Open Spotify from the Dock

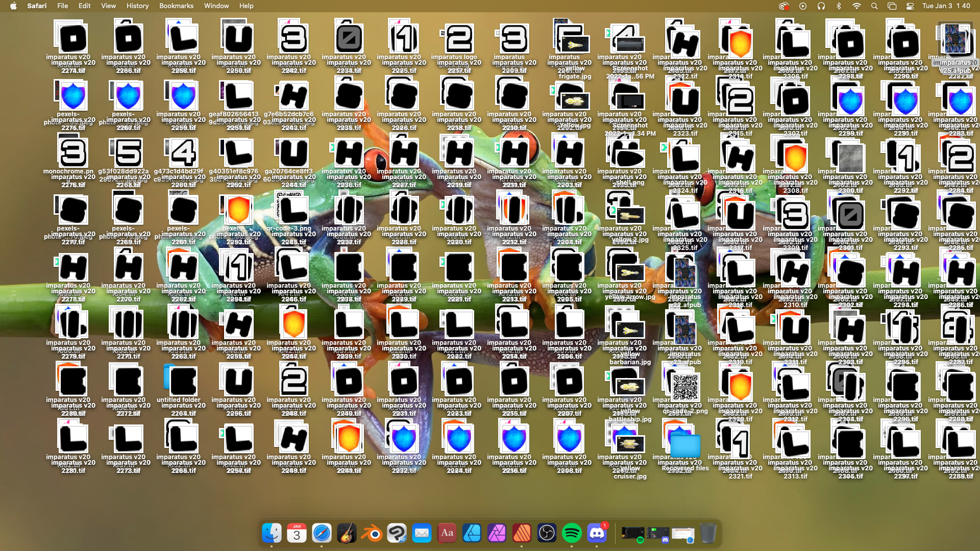click(572, 534)
